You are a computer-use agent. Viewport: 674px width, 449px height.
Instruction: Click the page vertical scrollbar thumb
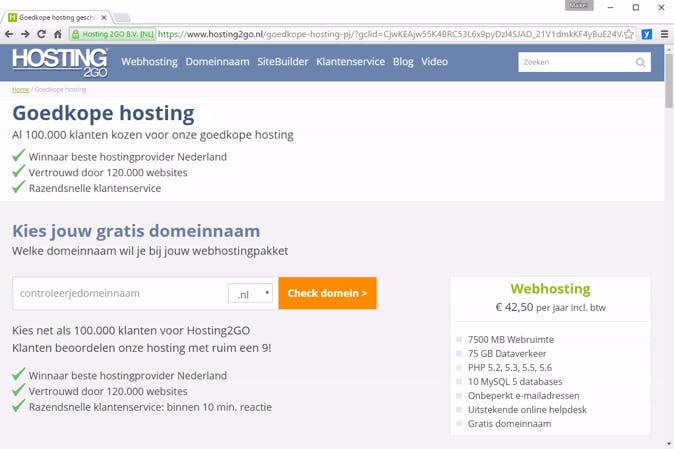(669, 81)
